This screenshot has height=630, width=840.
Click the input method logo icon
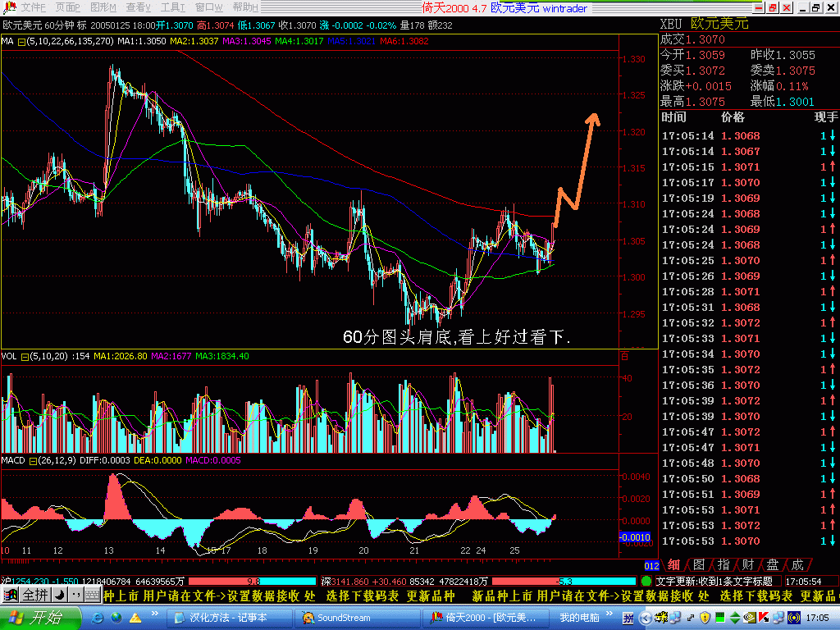pos(10,596)
